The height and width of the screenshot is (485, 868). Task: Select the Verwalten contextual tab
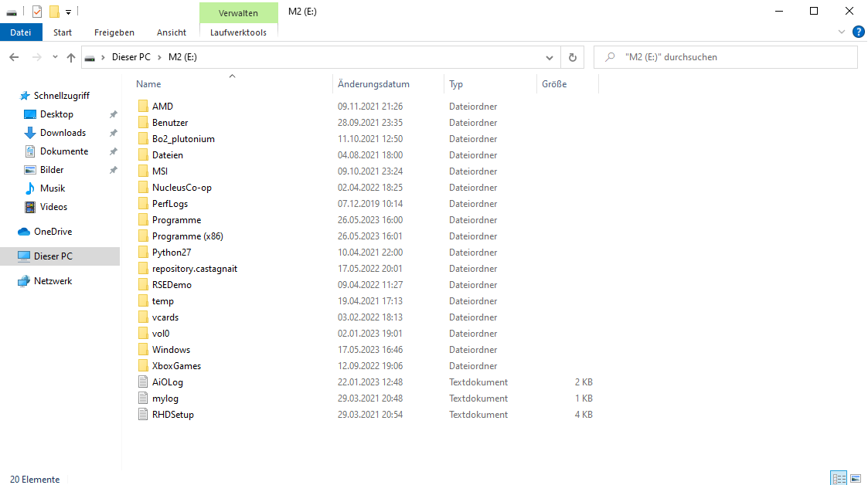[x=238, y=12]
